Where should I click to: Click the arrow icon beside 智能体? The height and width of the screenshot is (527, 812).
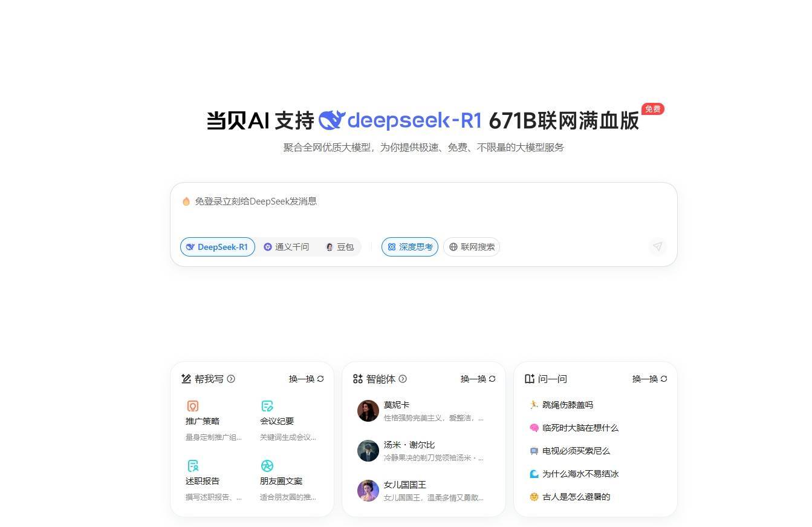point(403,379)
